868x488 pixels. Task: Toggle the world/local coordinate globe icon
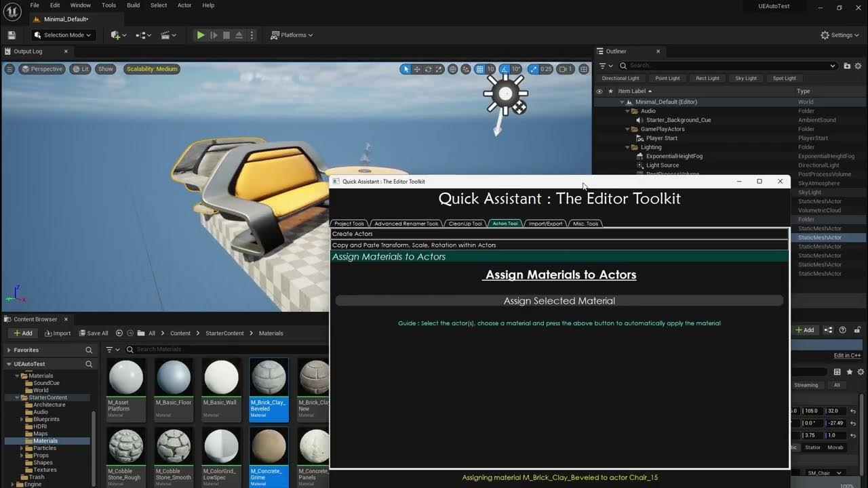click(453, 69)
